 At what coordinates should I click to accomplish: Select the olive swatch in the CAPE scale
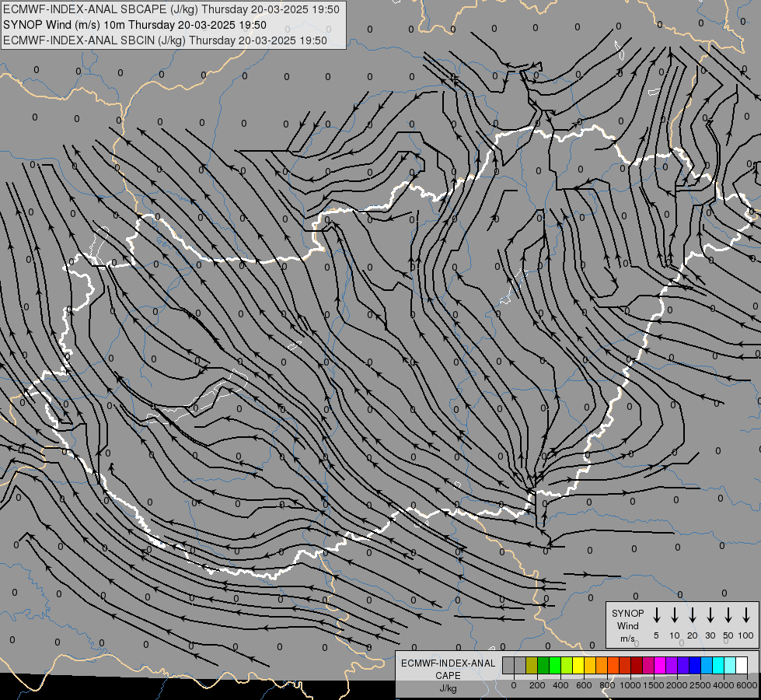click(x=532, y=665)
